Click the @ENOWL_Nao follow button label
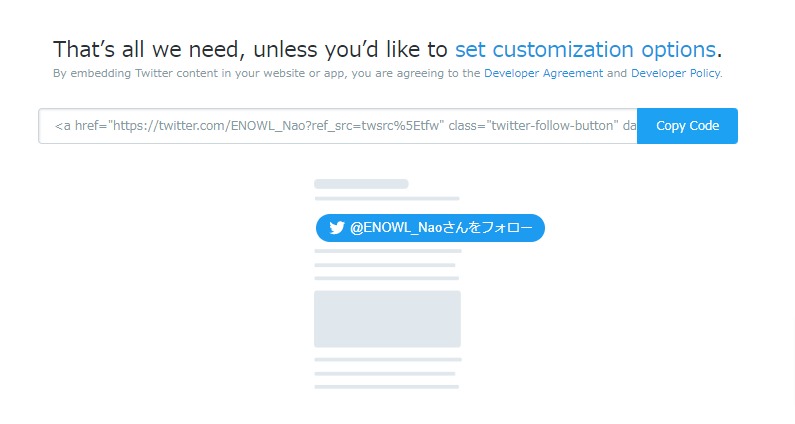This screenshot has width=795, height=424. [x=441, y=228]
